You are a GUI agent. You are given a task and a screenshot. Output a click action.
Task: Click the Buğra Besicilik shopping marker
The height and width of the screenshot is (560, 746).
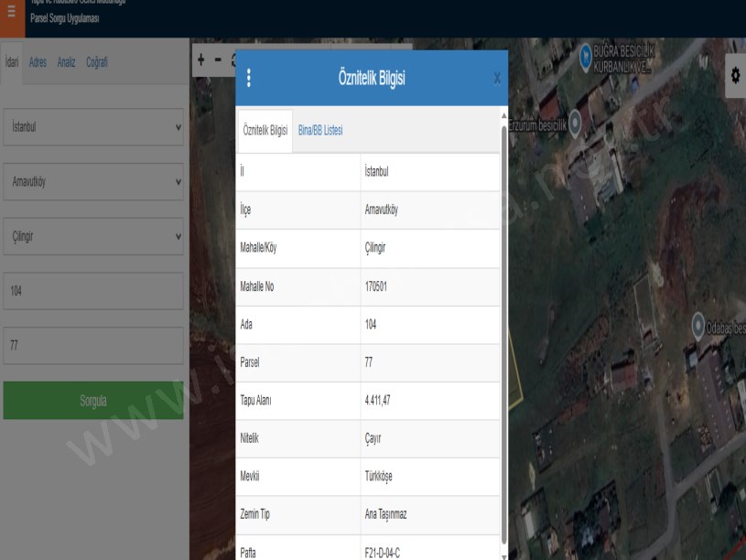point(588,59)
